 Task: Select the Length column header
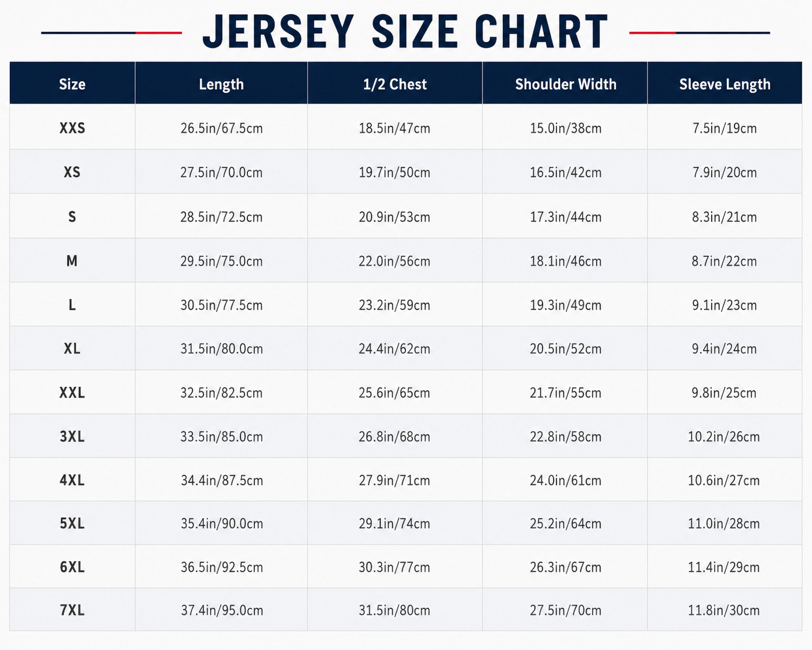coord(221,85)
